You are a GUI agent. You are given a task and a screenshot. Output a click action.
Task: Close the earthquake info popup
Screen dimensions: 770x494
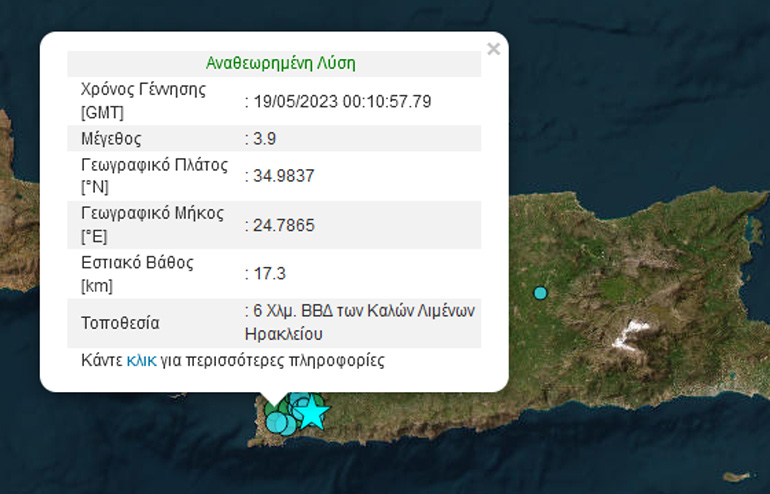(x=492, y=48)
